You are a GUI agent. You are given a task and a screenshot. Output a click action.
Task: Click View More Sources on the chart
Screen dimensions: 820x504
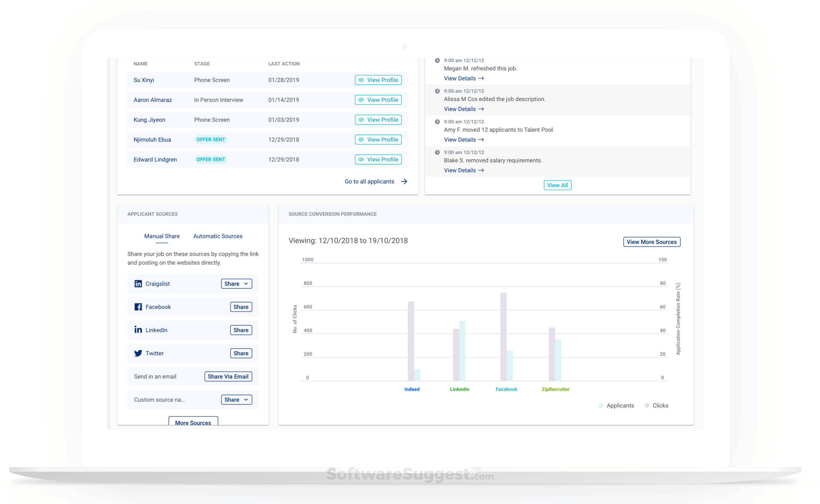click(x=651, y=242)
